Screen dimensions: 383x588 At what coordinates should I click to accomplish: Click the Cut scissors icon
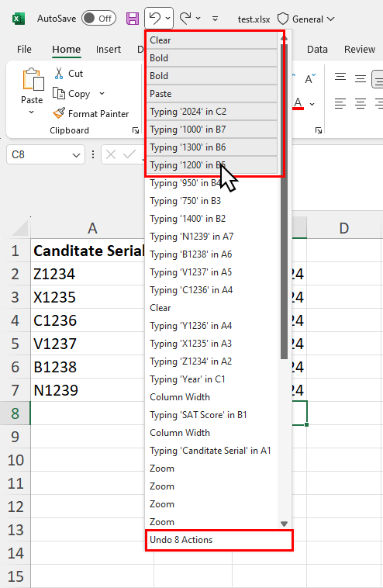pos(59,74)
